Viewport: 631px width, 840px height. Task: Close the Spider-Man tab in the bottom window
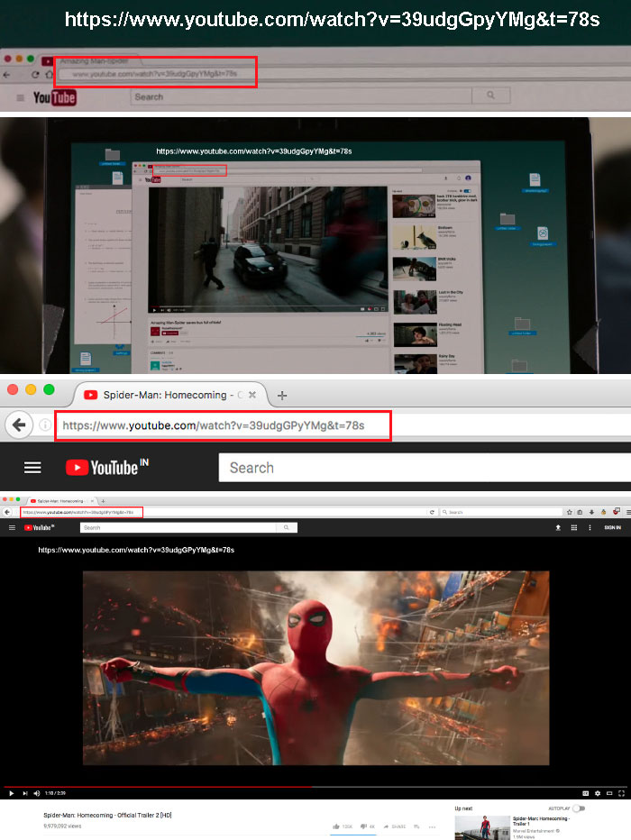coord(92,501)
